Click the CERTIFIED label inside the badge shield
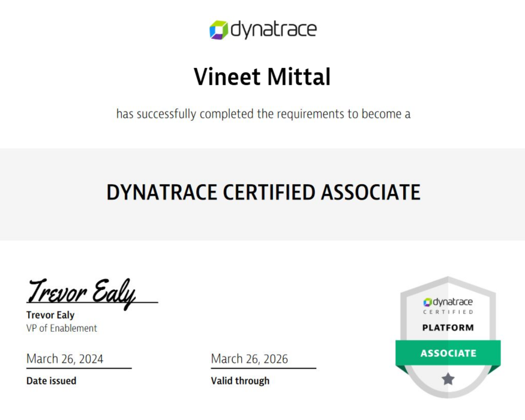The height and width of the screenshot is (420, 525). click(x=447, y=313)
